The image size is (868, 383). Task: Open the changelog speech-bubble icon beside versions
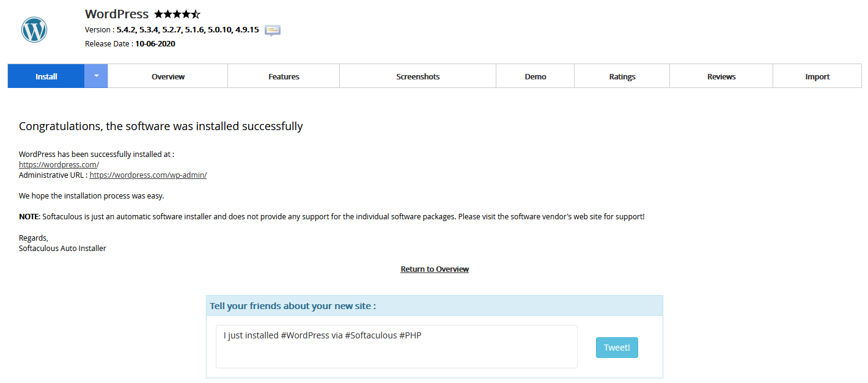point(272,30)
